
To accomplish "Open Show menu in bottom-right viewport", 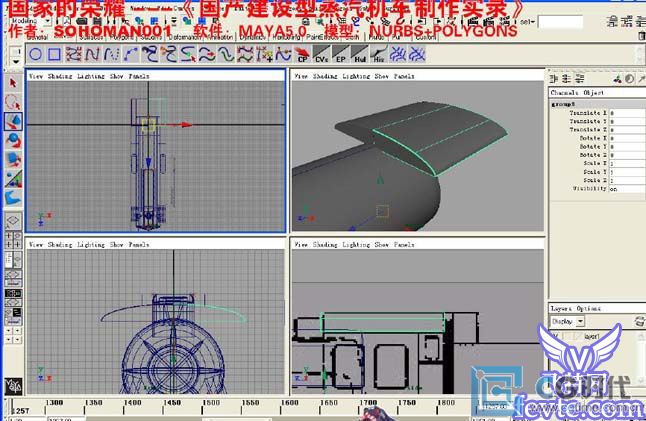I will pos(381,245).
